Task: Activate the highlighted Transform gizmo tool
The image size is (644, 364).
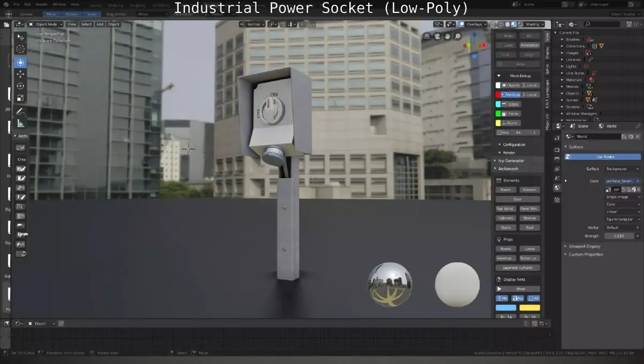Action: tap(20, 62)
